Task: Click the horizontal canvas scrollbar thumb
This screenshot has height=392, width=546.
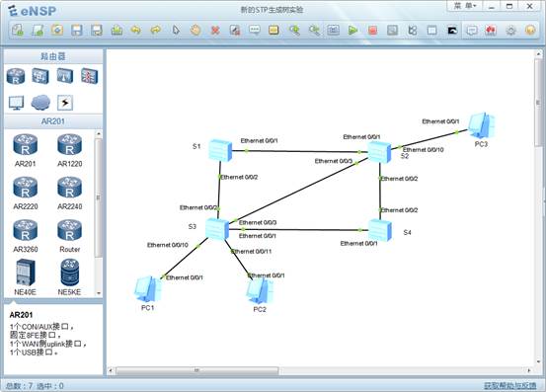Action: (x=196, y=370)
